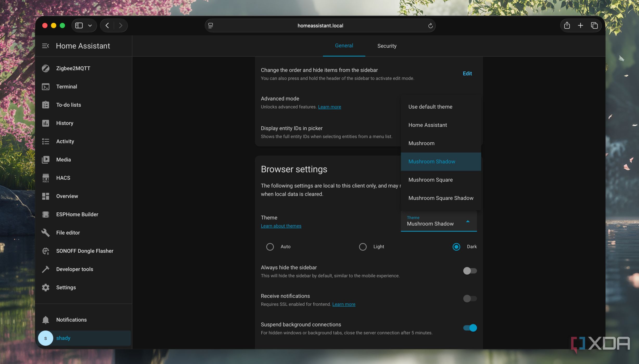The height and width of the screenshot is (364, 639).
Task: Open the HACS store icon
Action: coord(46,178)
